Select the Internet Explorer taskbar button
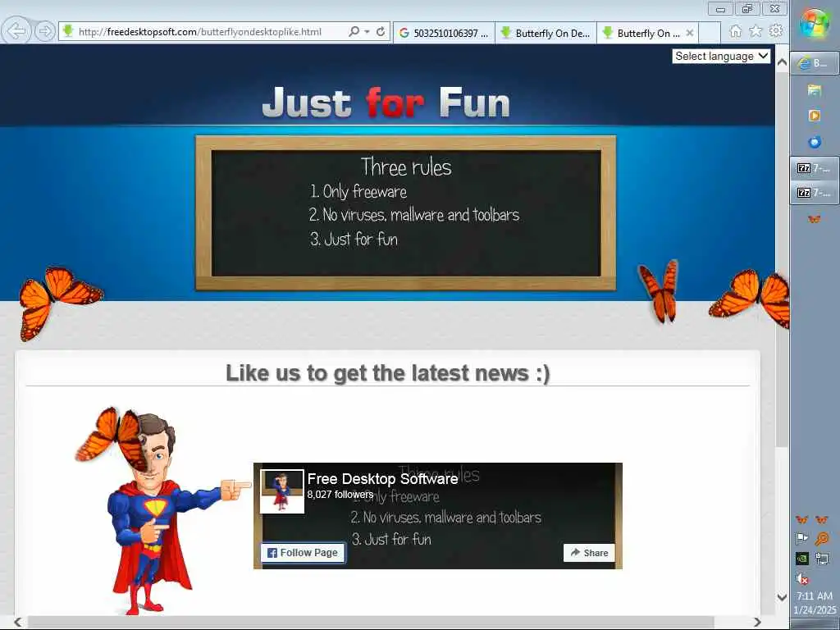The image size is (840, 630). point(815,63)
